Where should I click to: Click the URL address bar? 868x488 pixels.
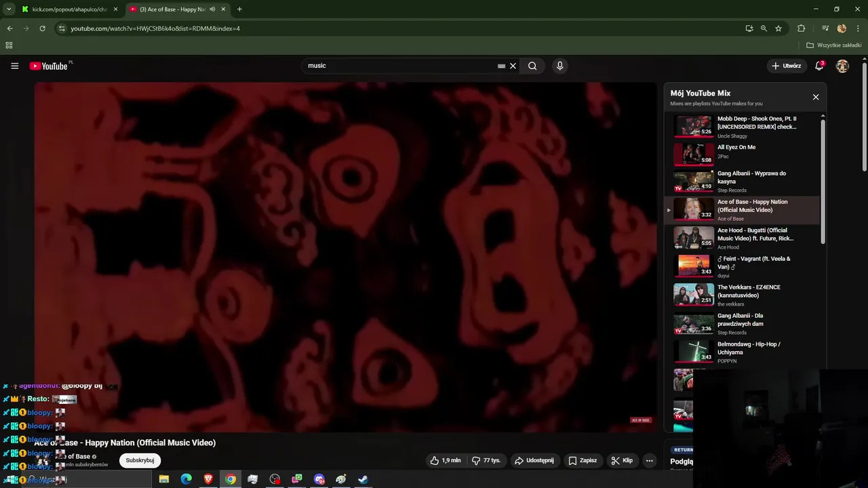coord(400,28)
